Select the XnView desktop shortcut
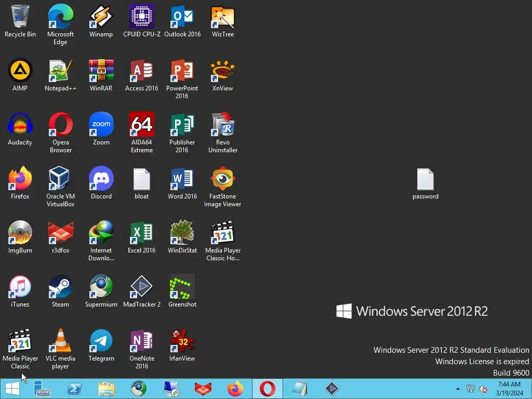This screenshot has height=399, width=532. pyautogui.click(x=222, y=75)
